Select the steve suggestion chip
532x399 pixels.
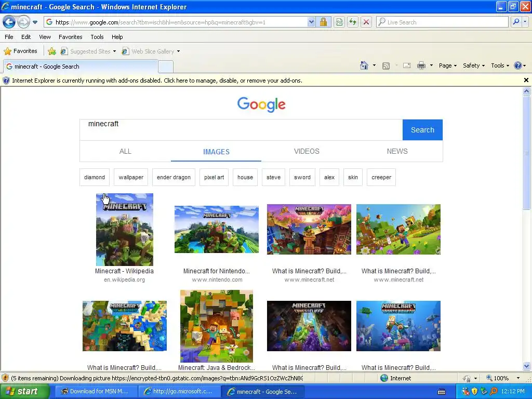click(x=273, y=177)
